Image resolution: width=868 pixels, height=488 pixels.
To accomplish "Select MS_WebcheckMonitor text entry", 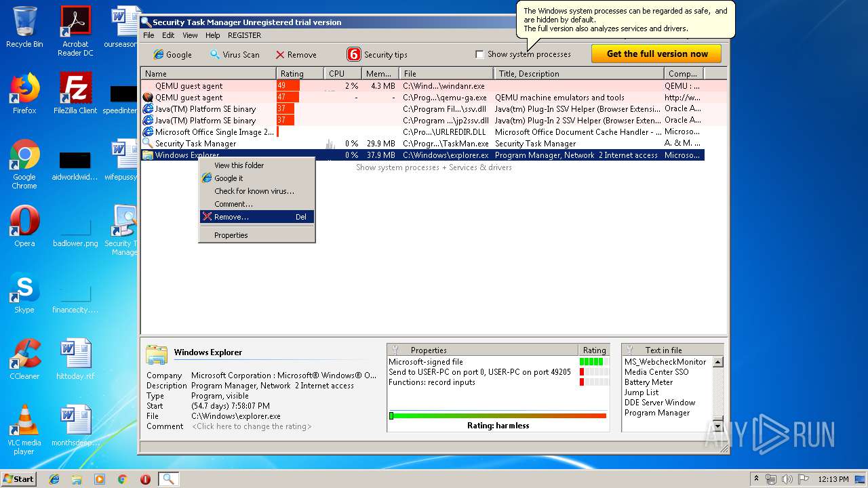I will [665, 362].
